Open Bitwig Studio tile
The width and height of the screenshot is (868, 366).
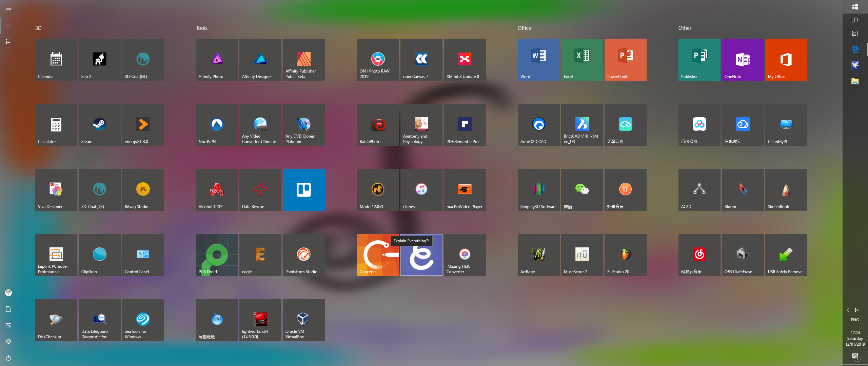coord(143,190)
